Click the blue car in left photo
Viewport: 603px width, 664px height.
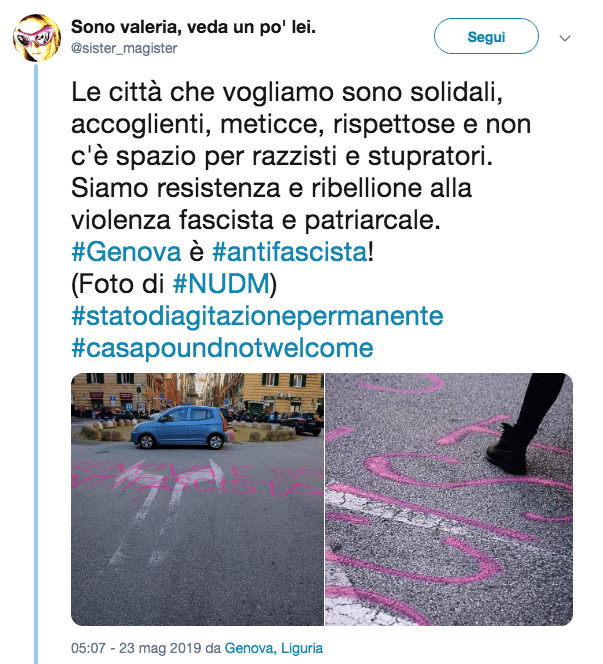(x=180, y=426)
